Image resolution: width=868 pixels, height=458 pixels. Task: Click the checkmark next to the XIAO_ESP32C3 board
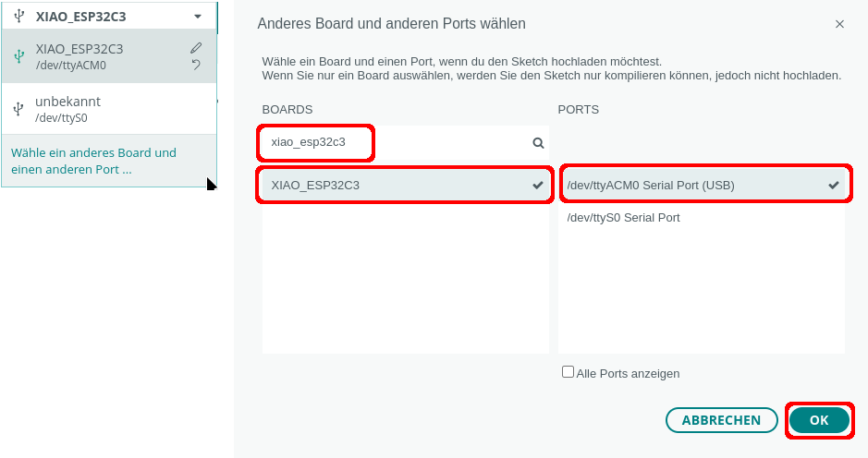(538, 185)
